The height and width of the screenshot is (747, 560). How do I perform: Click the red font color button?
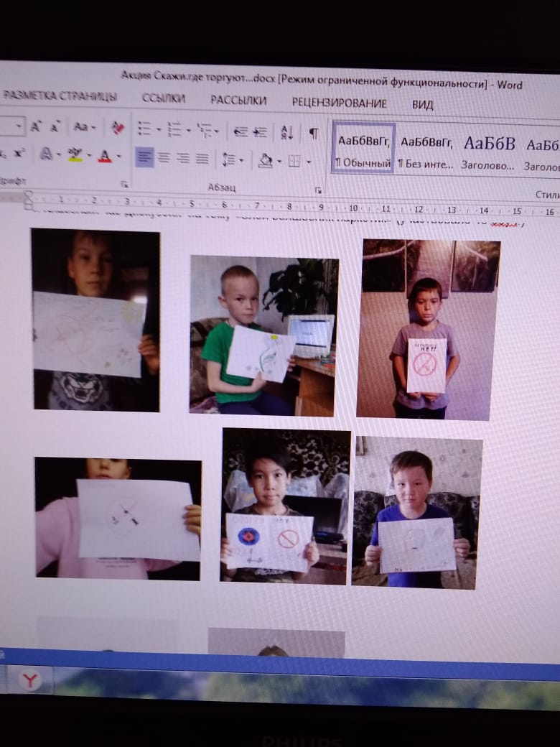105,155
